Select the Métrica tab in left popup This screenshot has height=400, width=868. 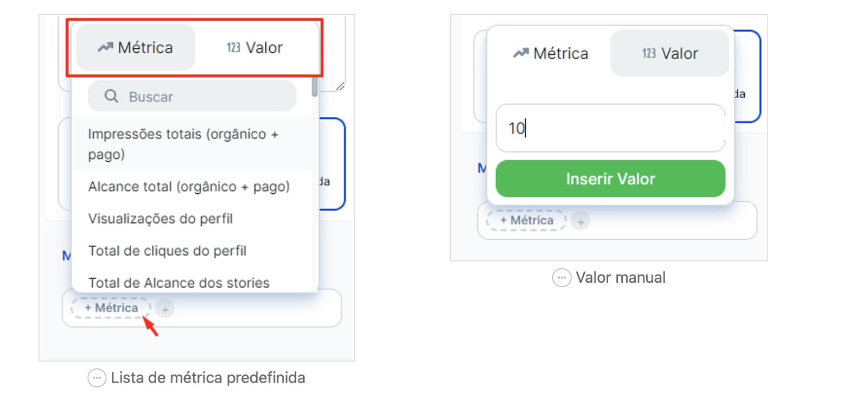pyautogui.click(x=136, y=48)
